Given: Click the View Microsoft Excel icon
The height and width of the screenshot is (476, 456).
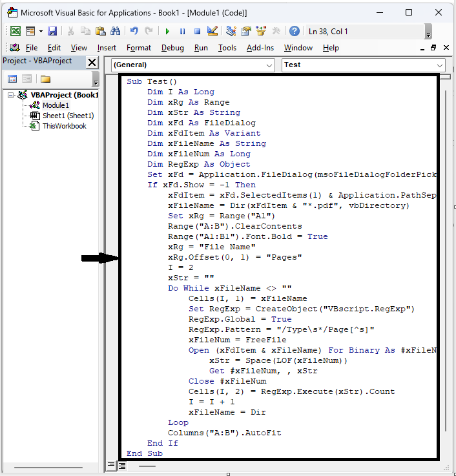Looking at the screenshot, I should coord(16,31).
